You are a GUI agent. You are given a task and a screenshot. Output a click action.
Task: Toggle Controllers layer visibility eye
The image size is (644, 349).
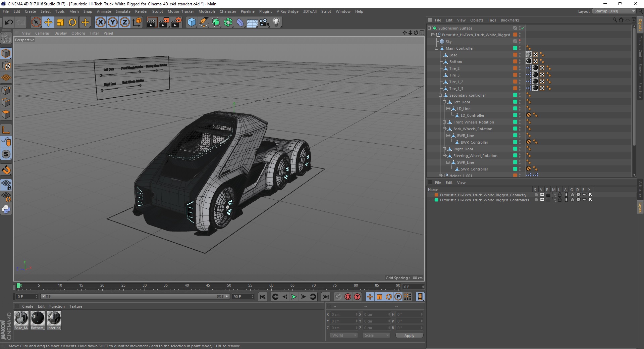pyautogui.click(x=542, y=200)
